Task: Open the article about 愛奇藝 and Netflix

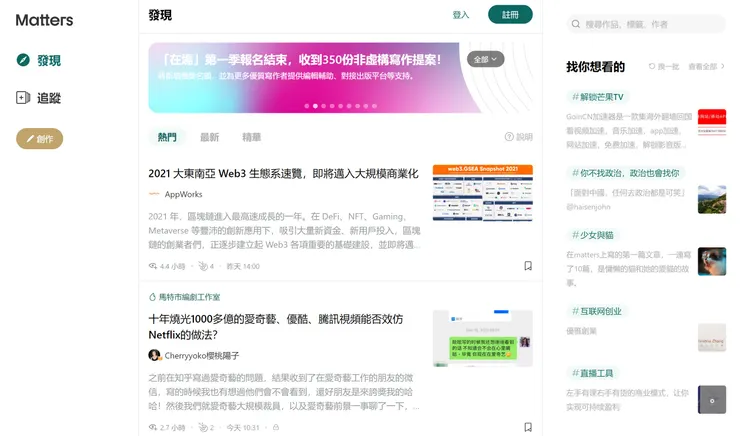Action: [x=276, y=327]
